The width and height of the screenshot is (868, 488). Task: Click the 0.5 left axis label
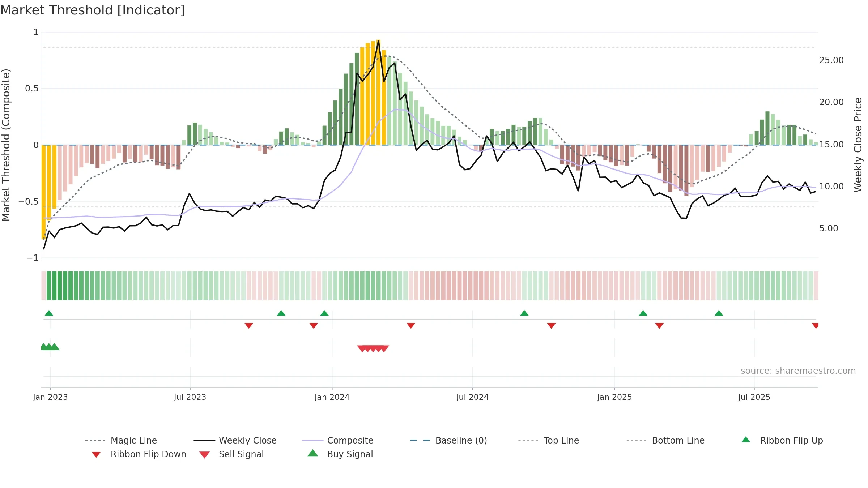(x=32, y=89)
